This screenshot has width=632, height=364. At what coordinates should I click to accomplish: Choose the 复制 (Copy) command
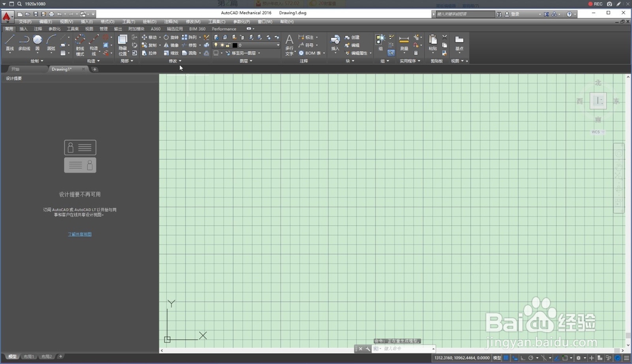click(149, 45)
